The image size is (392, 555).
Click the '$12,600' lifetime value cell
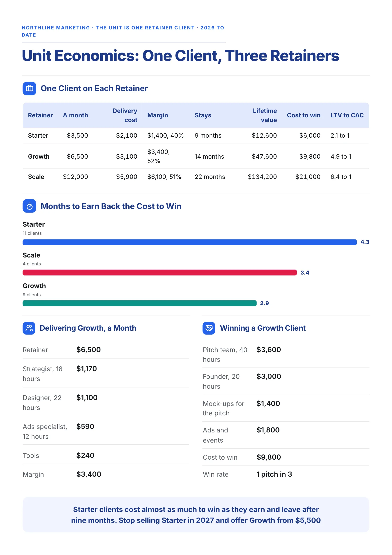coord(264,136)
